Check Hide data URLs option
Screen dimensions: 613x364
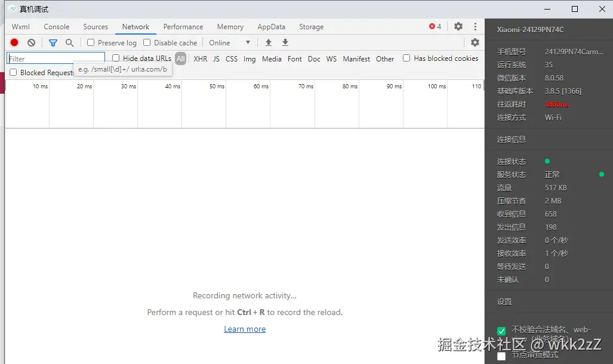pos(116,58)
